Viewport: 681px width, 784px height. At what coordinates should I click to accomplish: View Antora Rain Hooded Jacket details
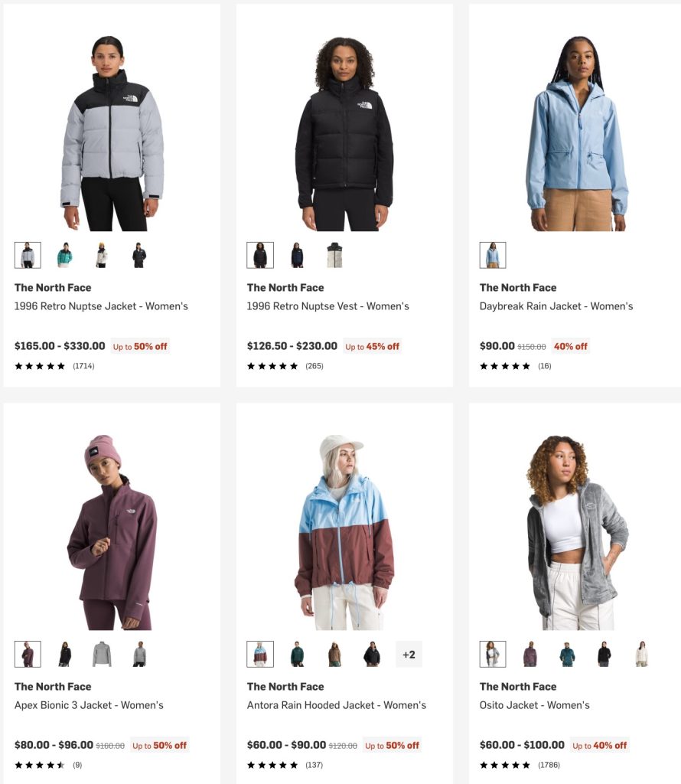coord(336,705)
